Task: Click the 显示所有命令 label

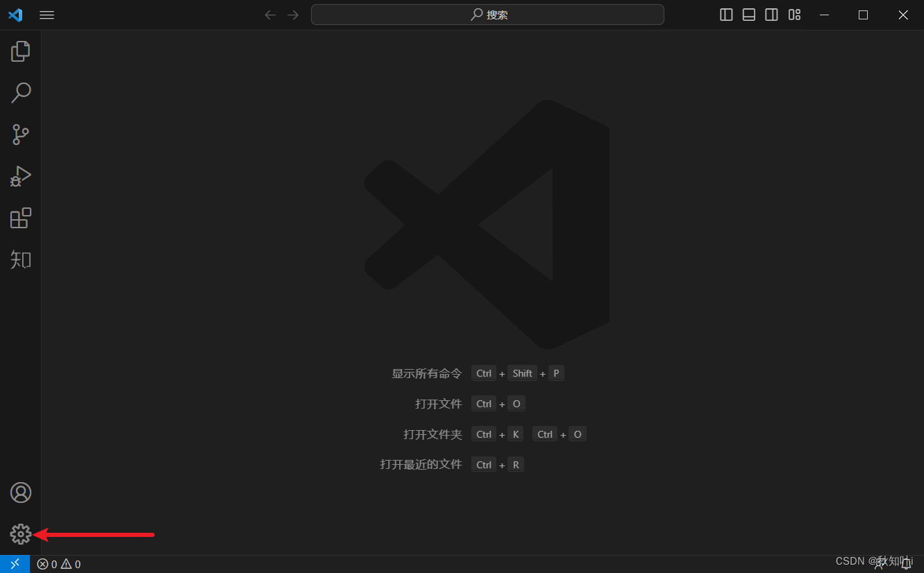Action: coord(427,373)
